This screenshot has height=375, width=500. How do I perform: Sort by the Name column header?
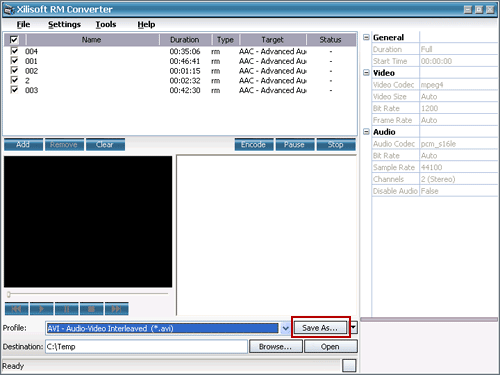click(92, 40)
